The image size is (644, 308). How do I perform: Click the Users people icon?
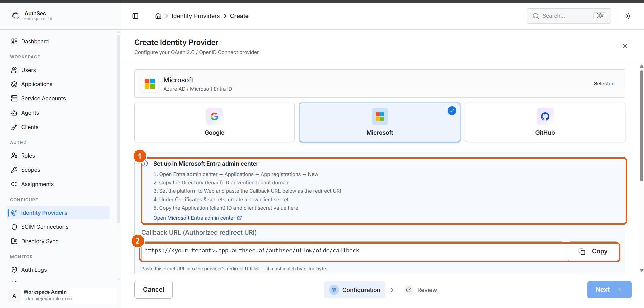pyautogui.click(x=14, y=70)
